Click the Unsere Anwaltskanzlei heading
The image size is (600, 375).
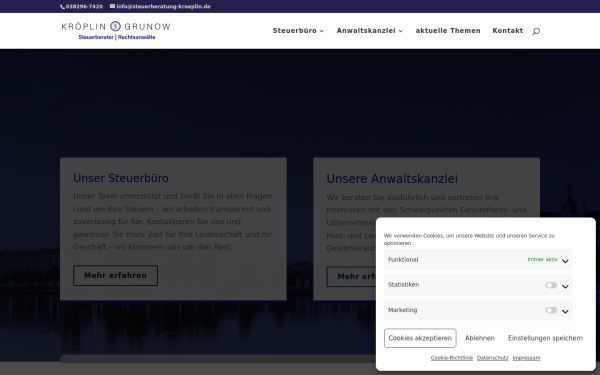(392, 179)
